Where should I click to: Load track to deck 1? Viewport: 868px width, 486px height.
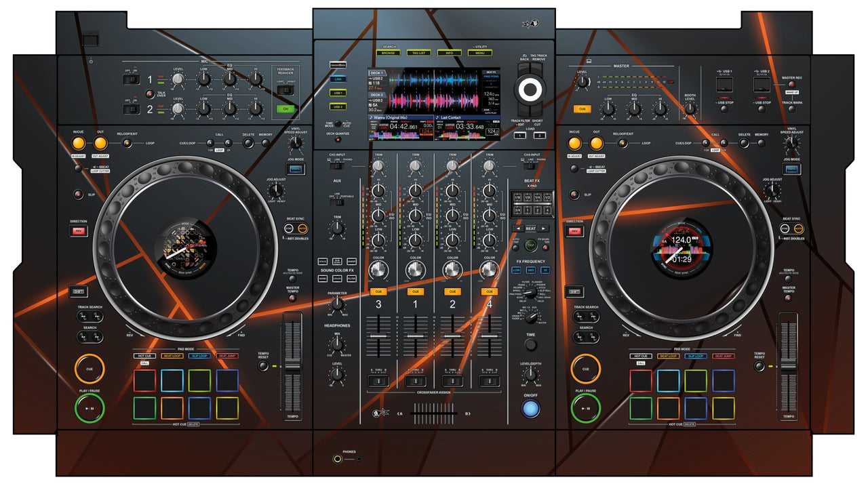pyautogui.click(x=519, y=136)
